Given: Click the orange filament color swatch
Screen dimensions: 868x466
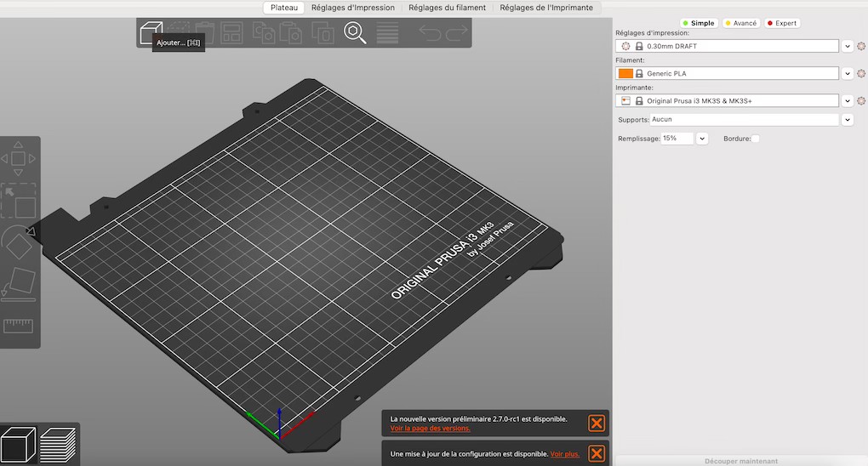Looking at the screenshot, I should [x=625, y=74].
